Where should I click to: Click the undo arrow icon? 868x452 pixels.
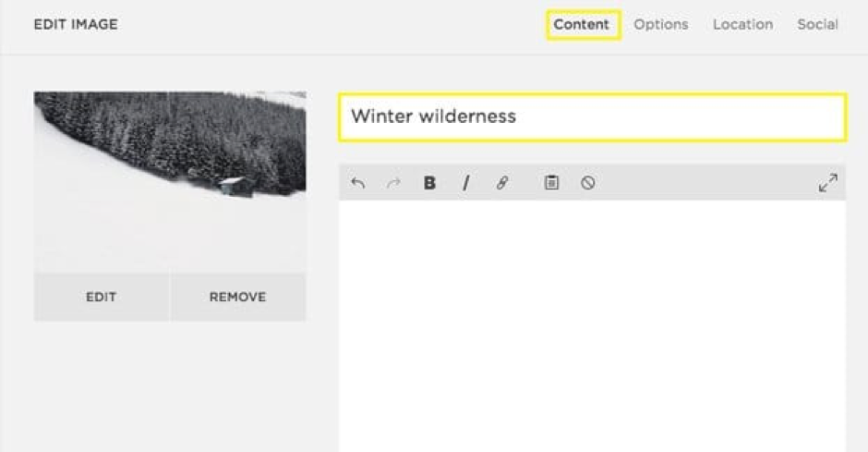[358, 183]
